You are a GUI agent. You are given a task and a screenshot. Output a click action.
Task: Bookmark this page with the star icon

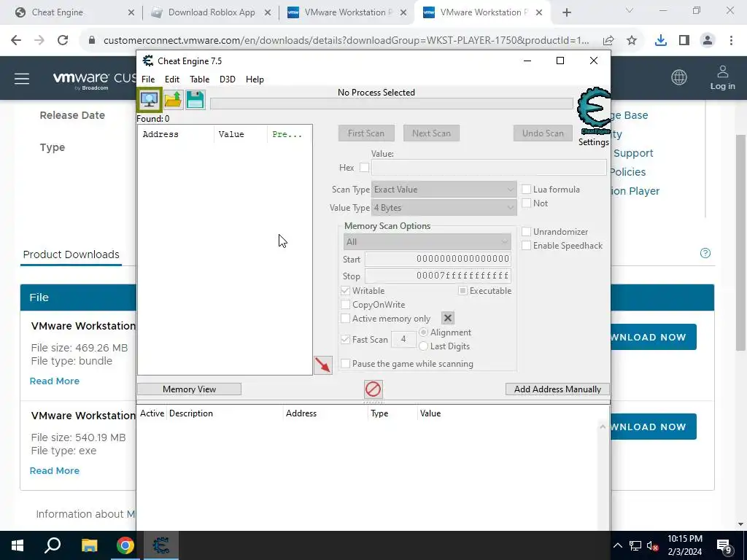[632, 41]
